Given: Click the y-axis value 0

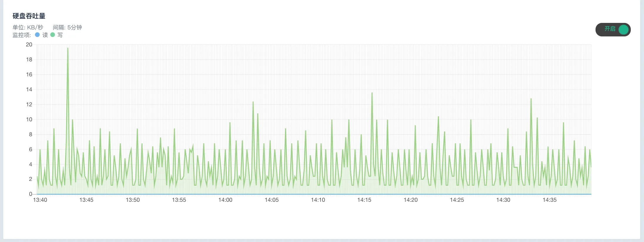Looking at the screenshot, I should 31,194.
